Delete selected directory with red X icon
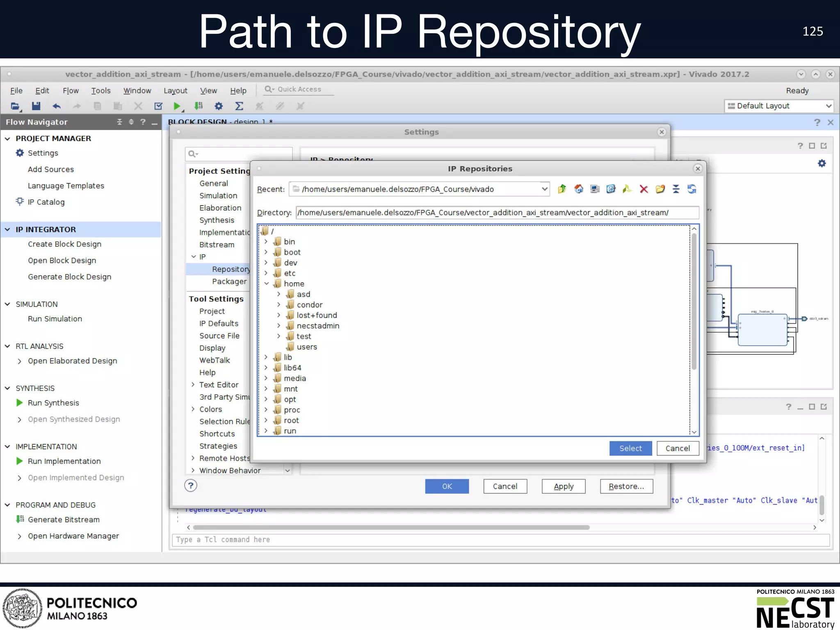The width and height of the screenshot is (840, 630). coord(644,189)
